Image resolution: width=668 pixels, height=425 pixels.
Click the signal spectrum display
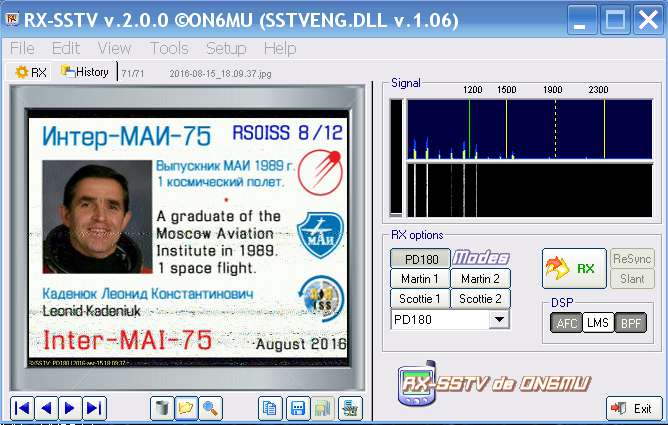(x=530, y=129)
